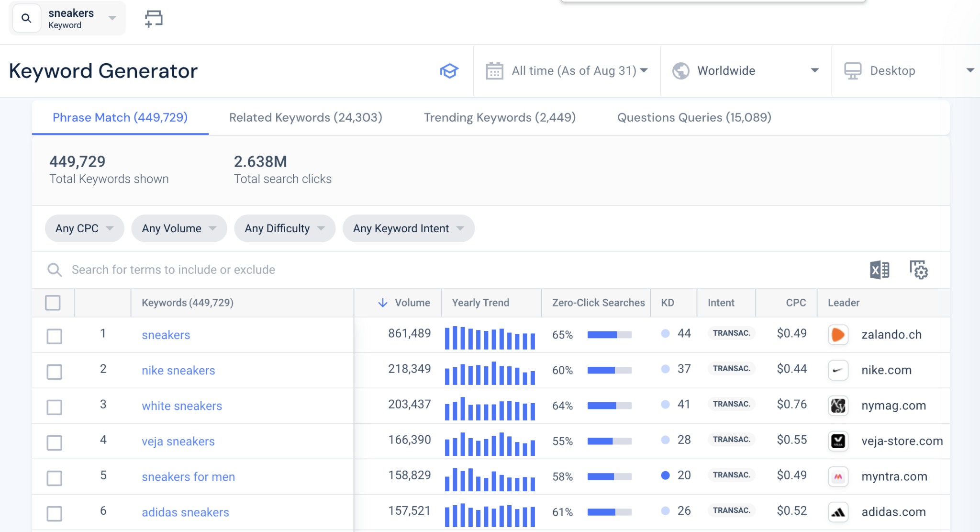
Task: Click the zalando.ch leader favicon
Action: [x=838, y=335]
